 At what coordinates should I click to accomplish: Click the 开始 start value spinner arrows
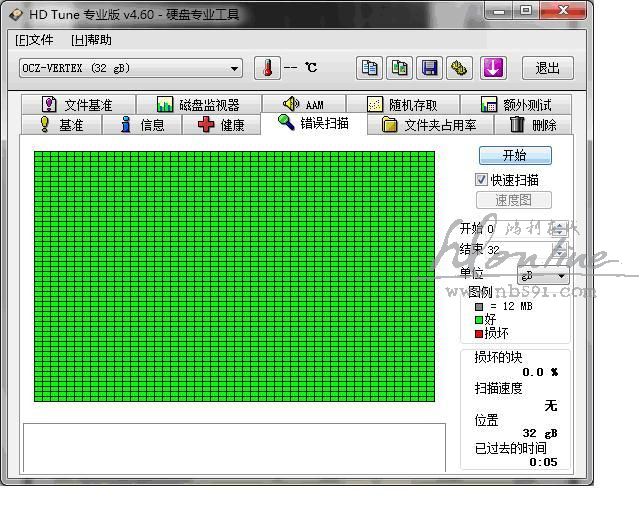click(560, 229)
